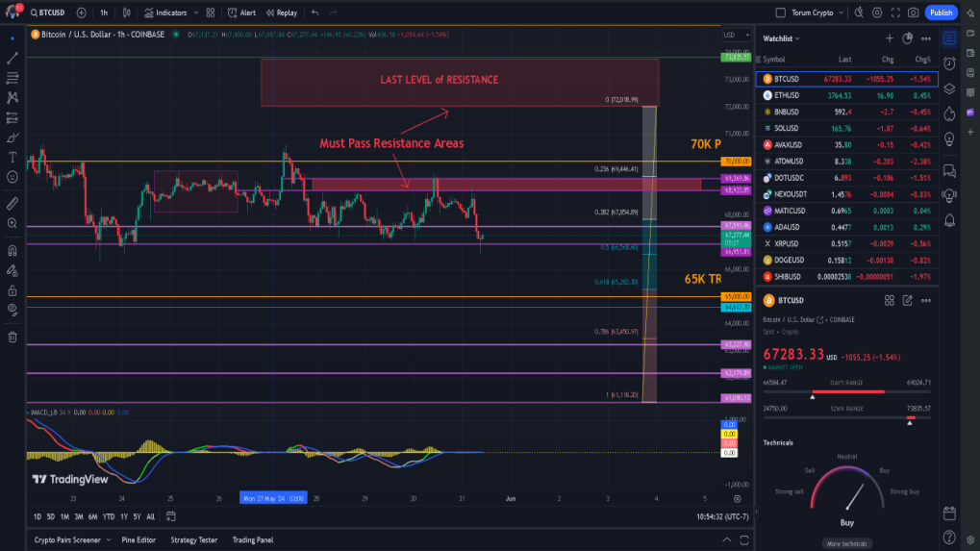Open the go to date calendar icon
The width and height of the screenshot is (980, 551).
pyautogui.click(x=170, y=516)
